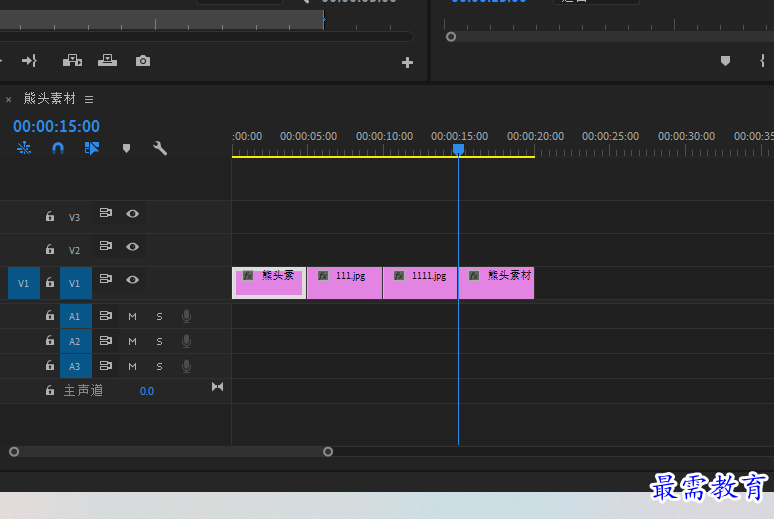Click the Mark In brace icon
The image size is (774, 519).
763,61
